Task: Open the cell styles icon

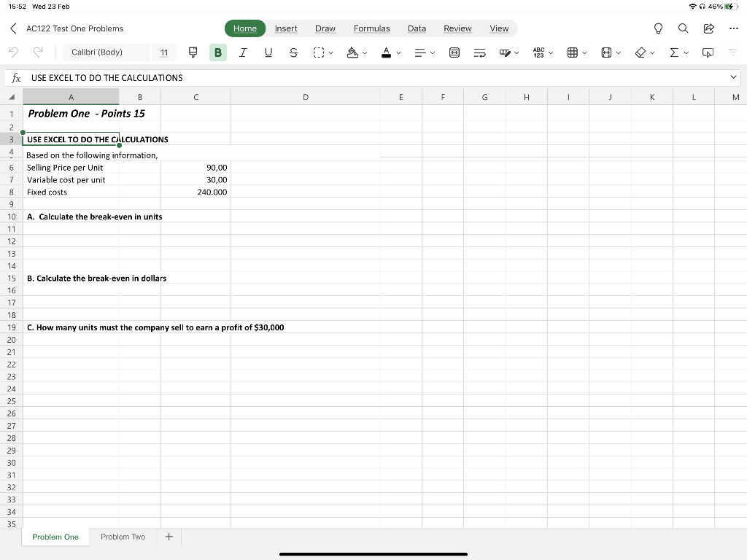Action: [505, 52]
